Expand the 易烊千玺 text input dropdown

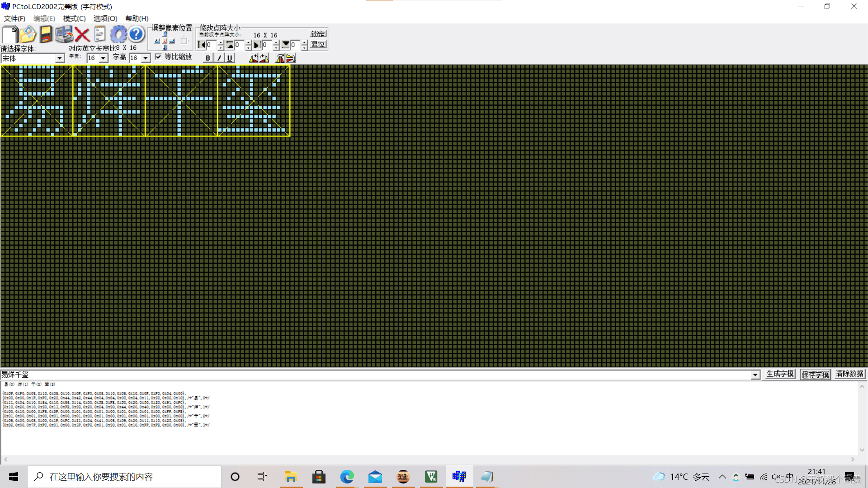point(755,375)
